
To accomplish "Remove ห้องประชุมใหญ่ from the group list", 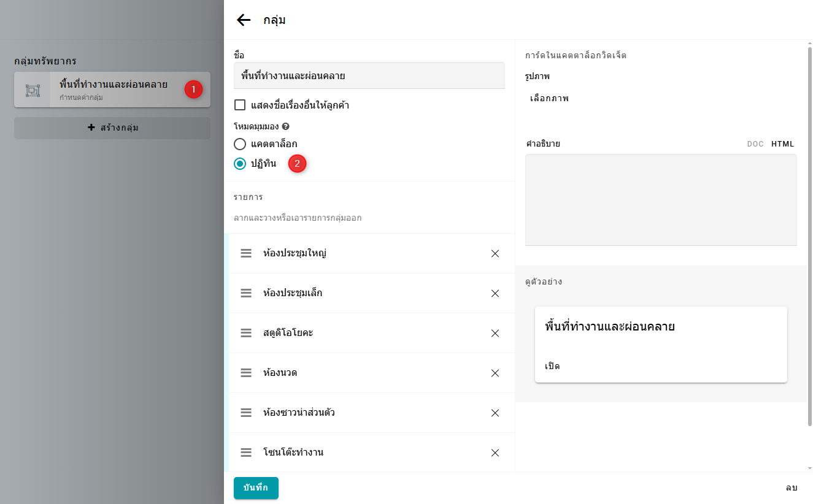I will tap(495, 253).
